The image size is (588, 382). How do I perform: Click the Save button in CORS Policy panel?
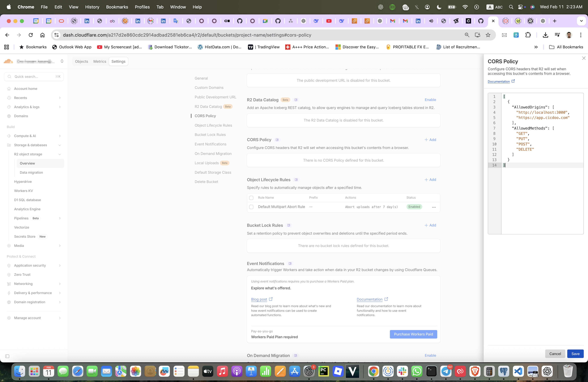[575, 354]
